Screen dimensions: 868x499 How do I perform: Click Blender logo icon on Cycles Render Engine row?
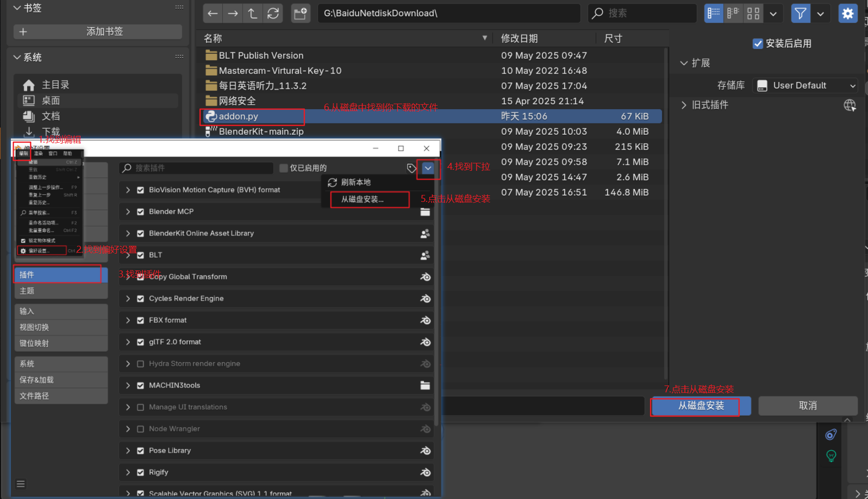pos(425,299)
